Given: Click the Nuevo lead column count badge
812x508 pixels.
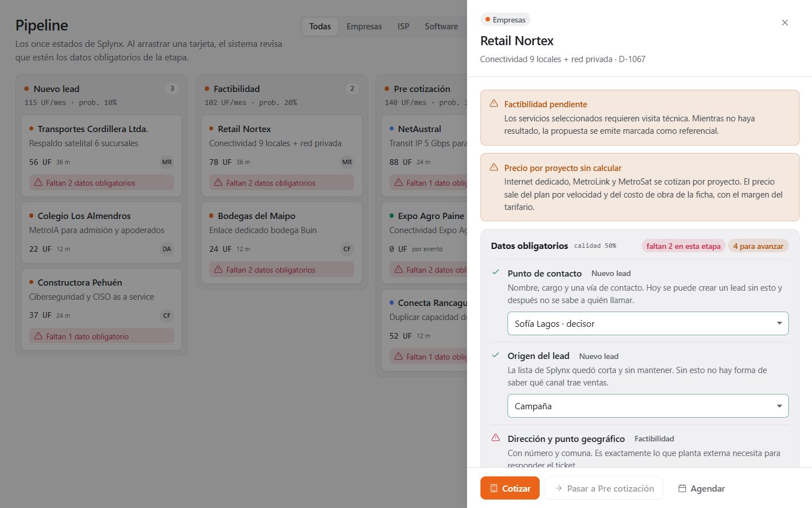Looking at the screenshot, I should 172,89.
